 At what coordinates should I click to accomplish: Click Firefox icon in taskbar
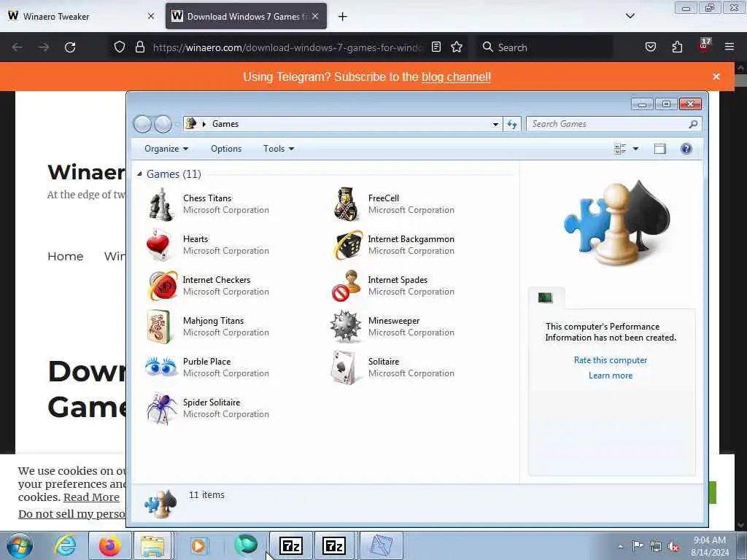pos(109,545)
